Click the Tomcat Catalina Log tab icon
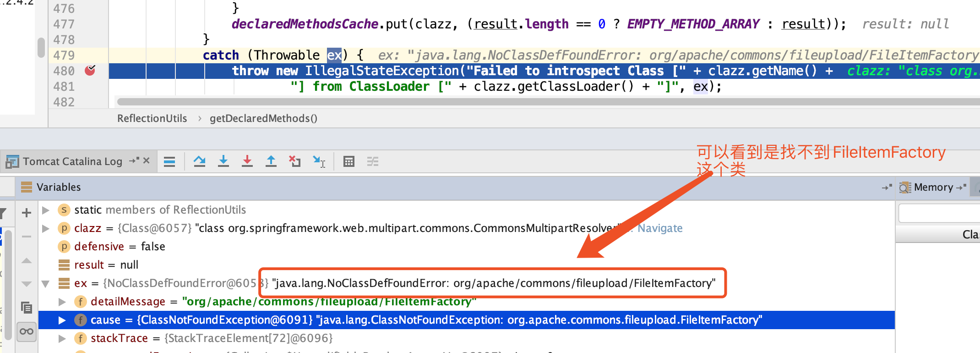 [12, 161]
